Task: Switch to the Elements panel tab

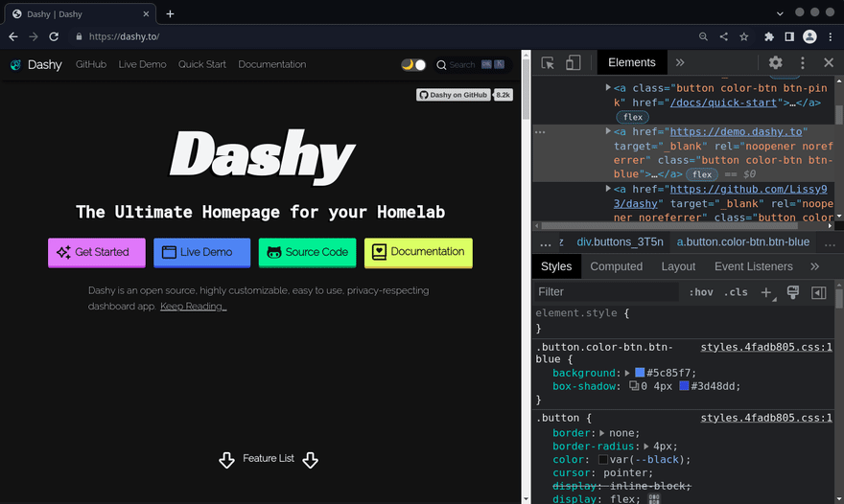Action: point(632,62)
